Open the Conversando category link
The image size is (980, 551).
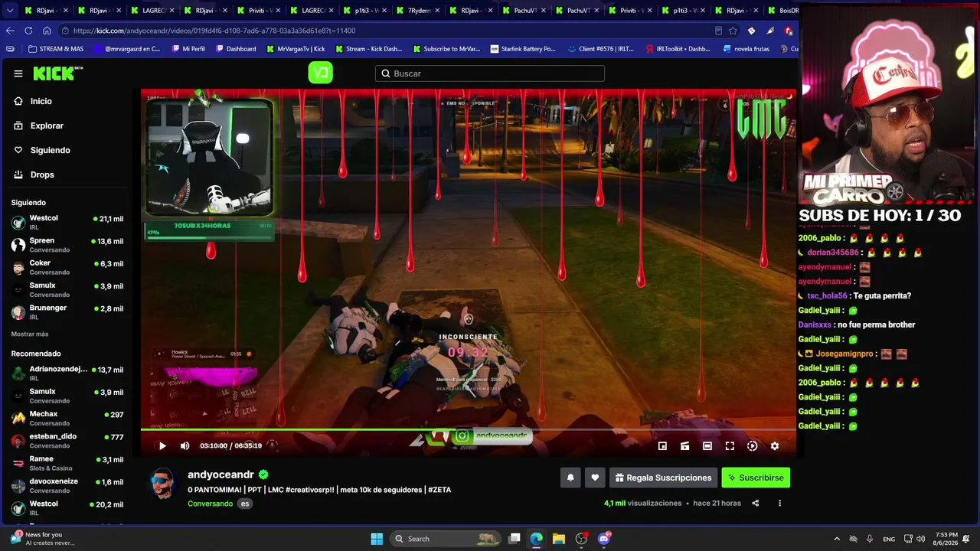[210, 504]
